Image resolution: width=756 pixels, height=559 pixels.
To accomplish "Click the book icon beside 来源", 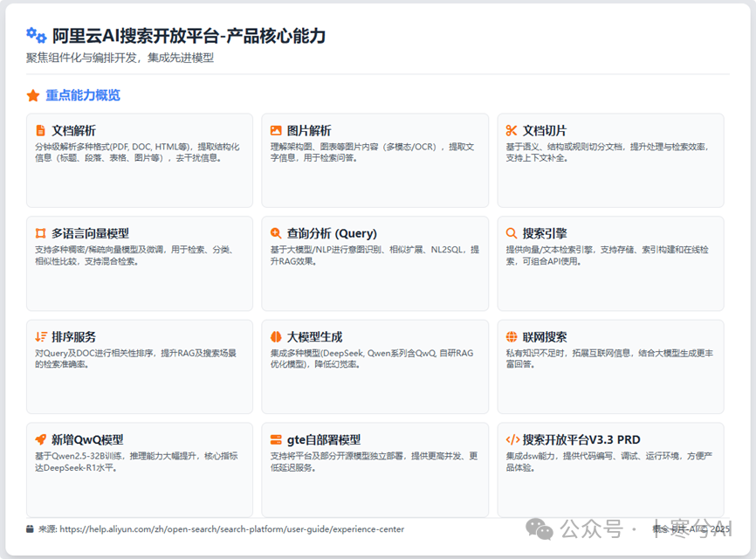I will point(31,528).
